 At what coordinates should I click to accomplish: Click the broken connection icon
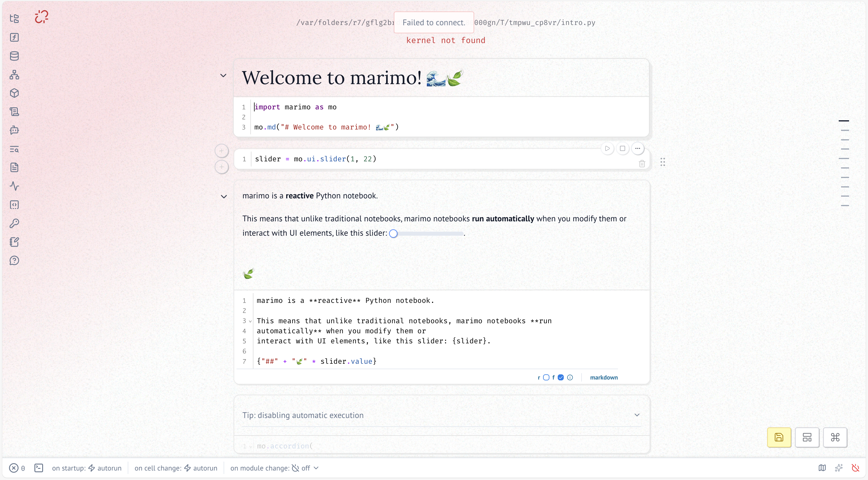pyautogui.click(x=42, y=17)
